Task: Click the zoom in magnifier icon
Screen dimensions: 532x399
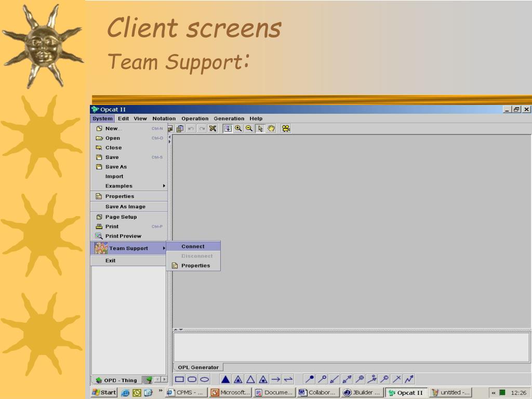Action: (x=238, y=129)
